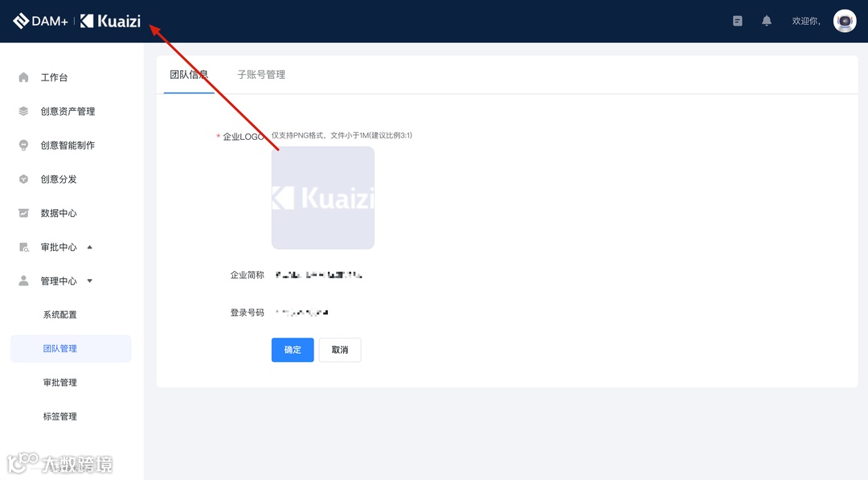
Task: Collapse the 管理中心 section arrow
Action: click(89, 281)
